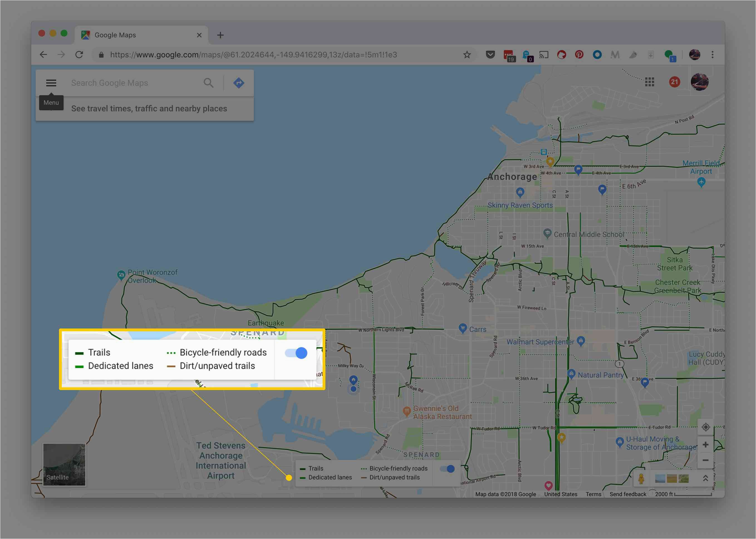
Task: Open the Chrome profile avatar in toolbar
Action: tap(694, 55)
